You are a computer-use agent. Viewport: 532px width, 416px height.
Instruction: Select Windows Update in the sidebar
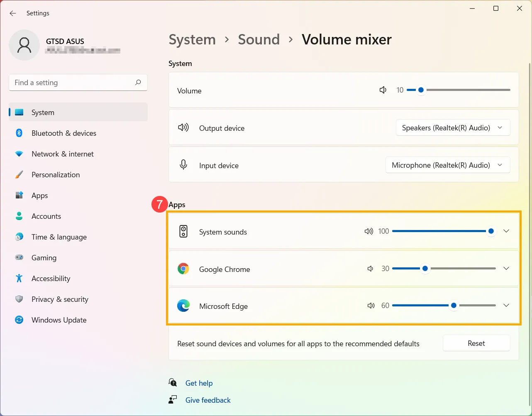[59, 320]
